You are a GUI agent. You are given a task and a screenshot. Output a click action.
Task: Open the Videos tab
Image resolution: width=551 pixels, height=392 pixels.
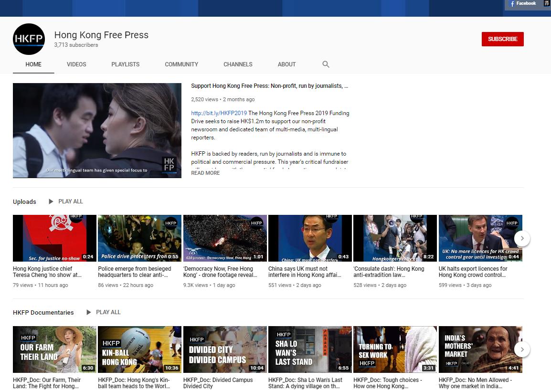click(x=76, y=64)
